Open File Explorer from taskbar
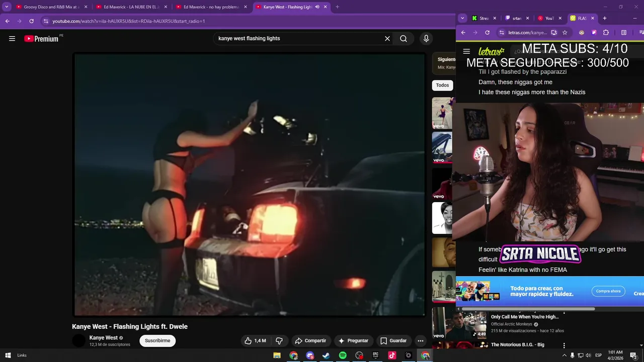Screen dimensions: 644x362 [277, 355]
